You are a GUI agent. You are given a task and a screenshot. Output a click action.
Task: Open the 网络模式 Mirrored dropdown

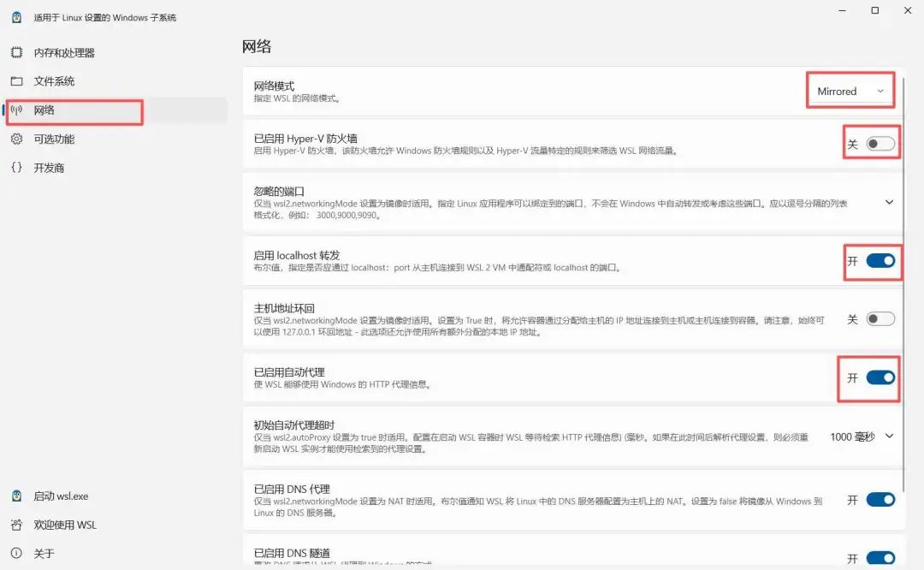[849, 90]
